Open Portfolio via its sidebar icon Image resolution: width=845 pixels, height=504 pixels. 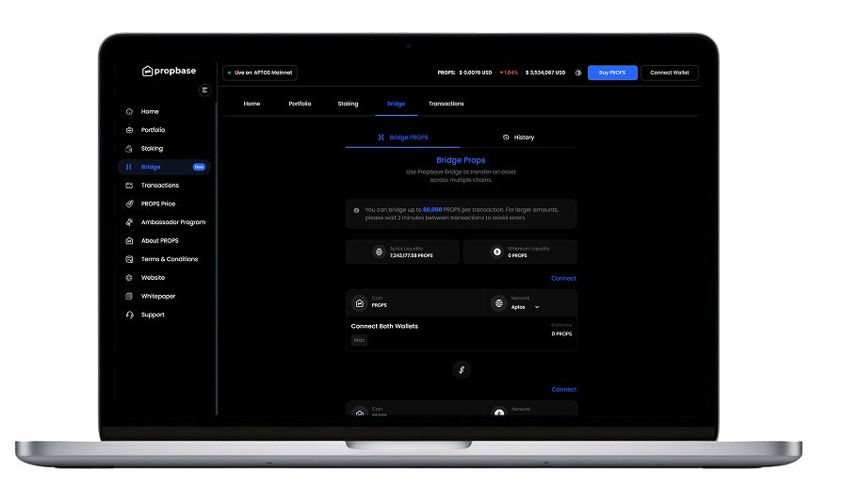(129, 130)
